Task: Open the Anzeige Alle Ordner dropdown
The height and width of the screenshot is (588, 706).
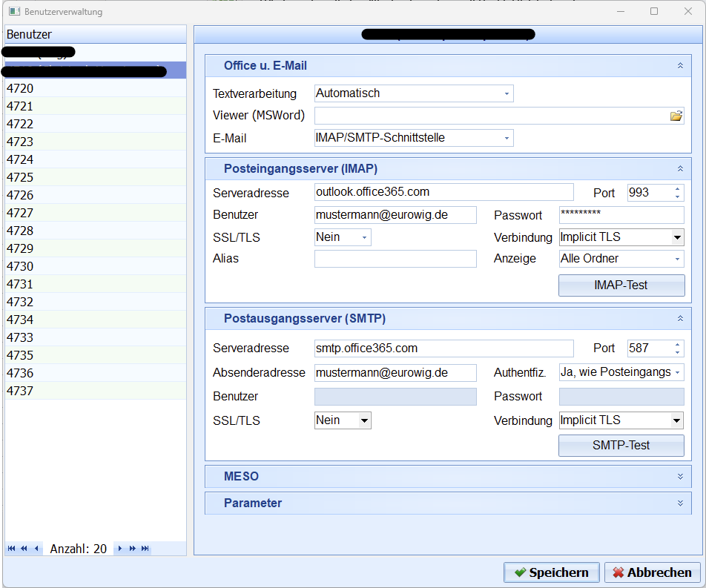Action: 677,260
